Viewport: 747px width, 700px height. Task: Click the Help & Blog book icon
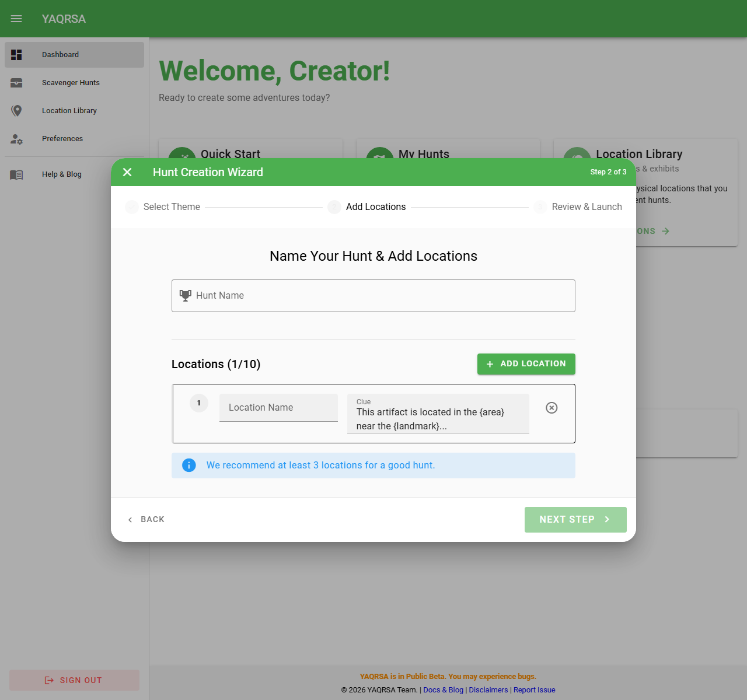[16, 174]
